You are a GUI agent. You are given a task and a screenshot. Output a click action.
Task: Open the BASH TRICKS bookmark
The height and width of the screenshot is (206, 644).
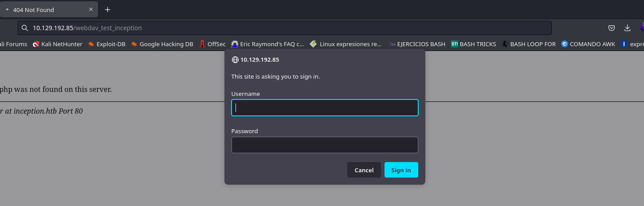coord(474,44)
